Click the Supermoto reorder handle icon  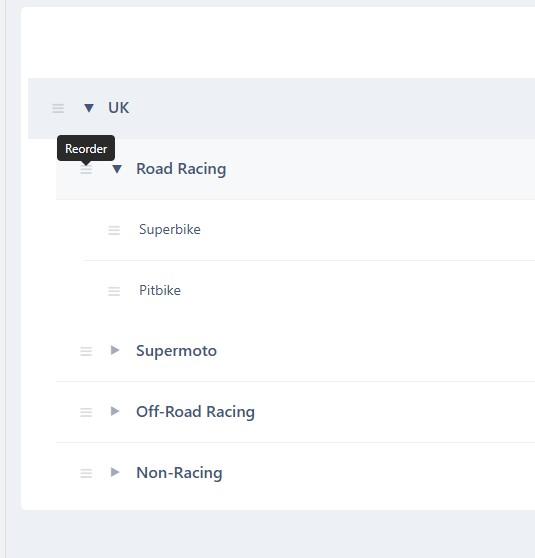coord(86,352)
